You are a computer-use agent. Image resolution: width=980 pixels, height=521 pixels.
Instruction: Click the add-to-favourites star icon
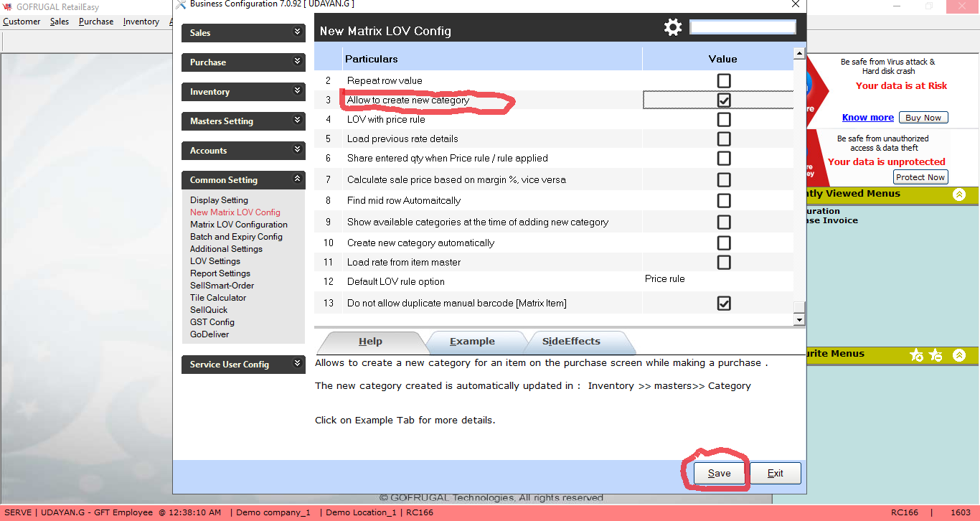pyautogui.click(x=916, y=355)
